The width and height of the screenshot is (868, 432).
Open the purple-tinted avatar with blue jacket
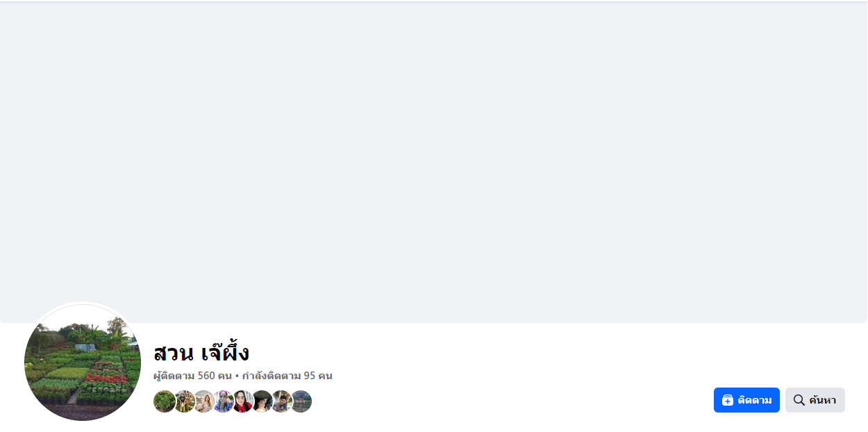(223, 401)
